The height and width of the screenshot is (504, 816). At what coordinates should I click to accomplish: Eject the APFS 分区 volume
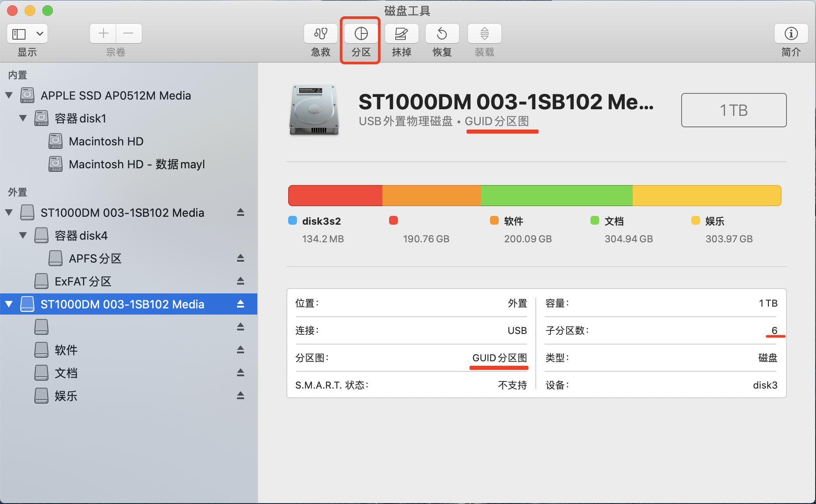coord(241,258)
